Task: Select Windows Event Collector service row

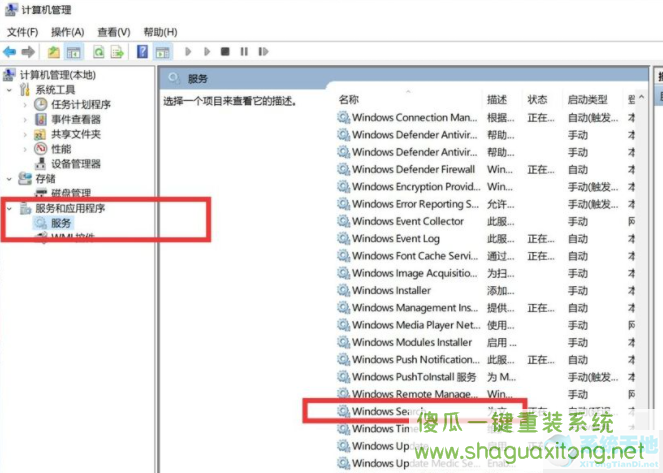Action: pos(486,221)
